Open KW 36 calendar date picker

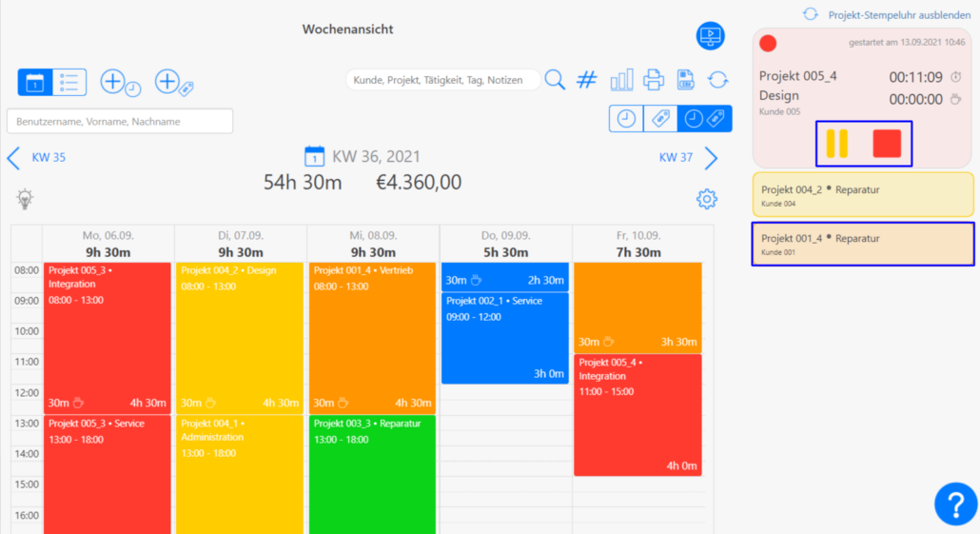pos(314,156)
